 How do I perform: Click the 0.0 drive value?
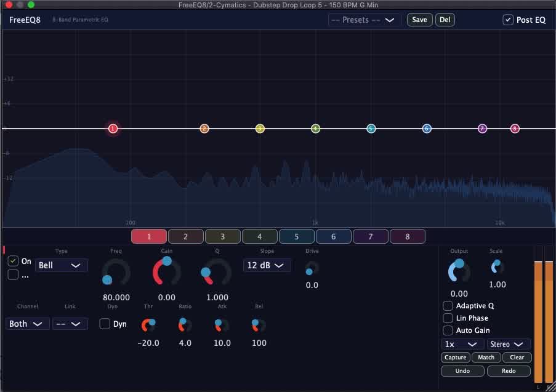click(x=312, y=286)
